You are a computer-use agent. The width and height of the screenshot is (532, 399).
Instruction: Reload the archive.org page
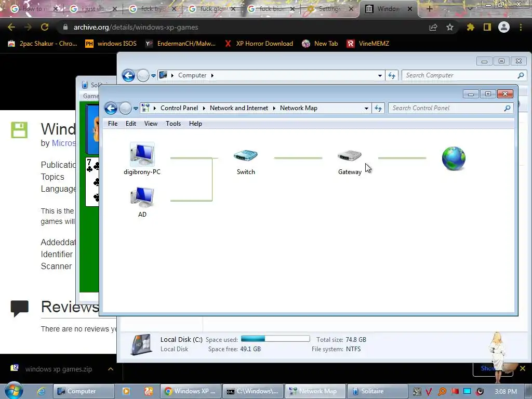[45, 27]
